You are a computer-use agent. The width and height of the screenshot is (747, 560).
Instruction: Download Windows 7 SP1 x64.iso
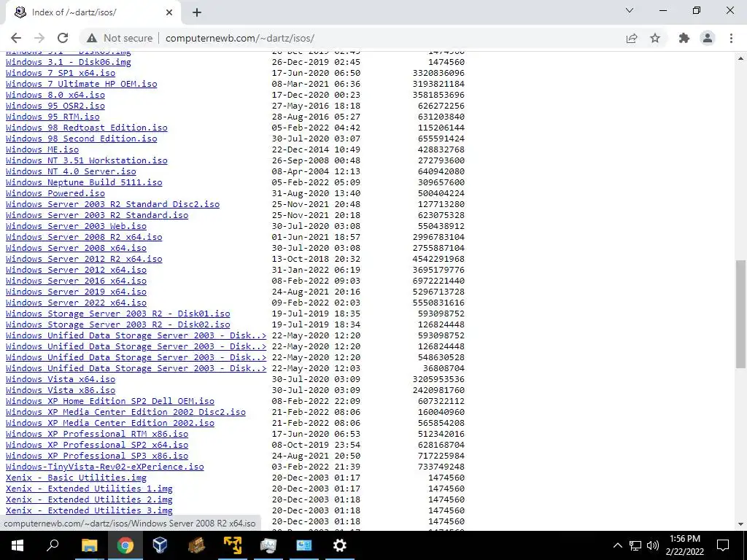click(x=61, y=73)
